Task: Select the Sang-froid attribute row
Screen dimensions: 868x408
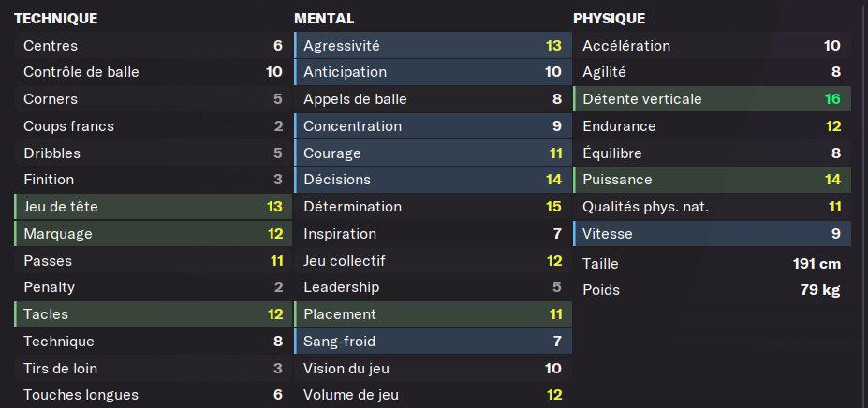Action: (x=433, y=341)
